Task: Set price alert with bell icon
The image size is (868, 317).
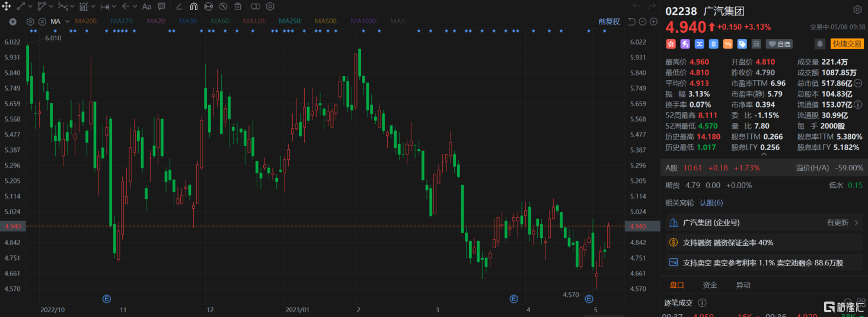Action: (x=820, y=44)
